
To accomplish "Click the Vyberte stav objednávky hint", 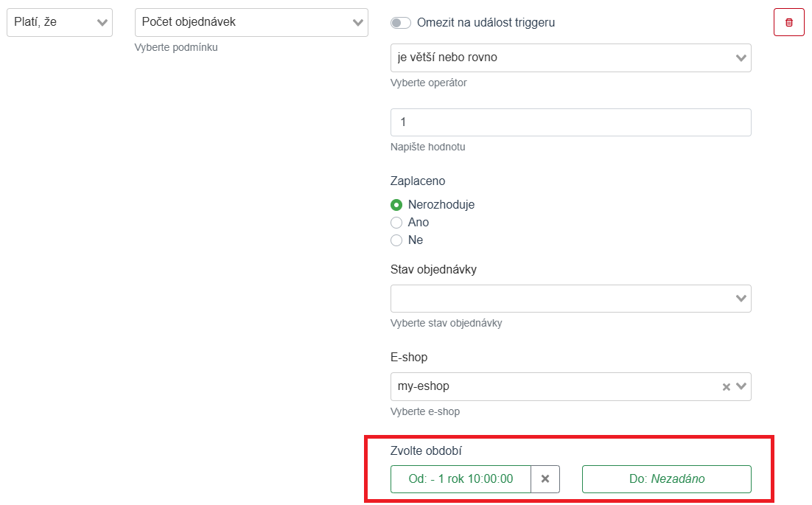I will pos(446,323).
